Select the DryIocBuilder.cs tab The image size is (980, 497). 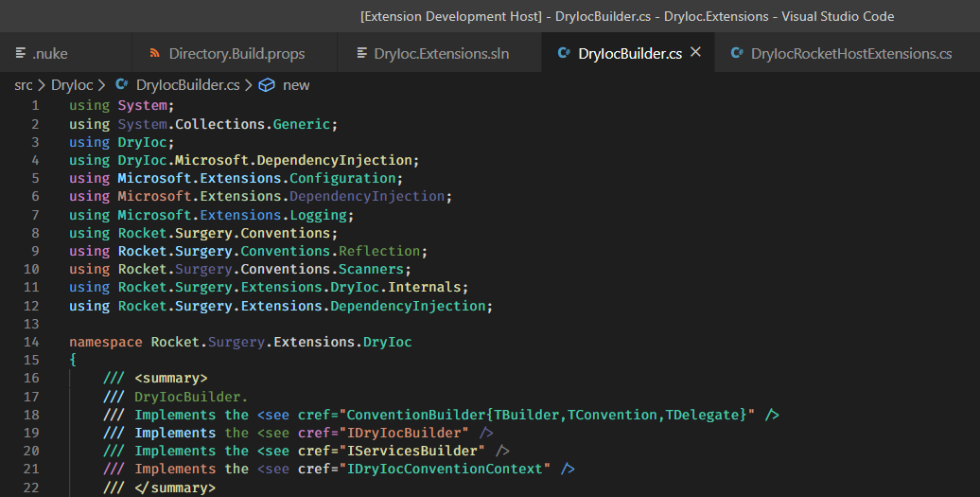pos(629,54)
